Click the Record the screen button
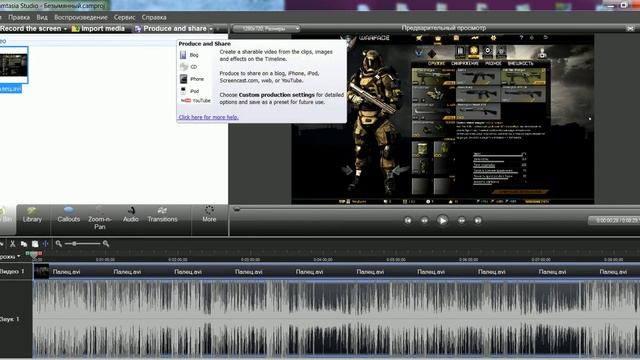 pyautogui.click(x=30, y=29)
